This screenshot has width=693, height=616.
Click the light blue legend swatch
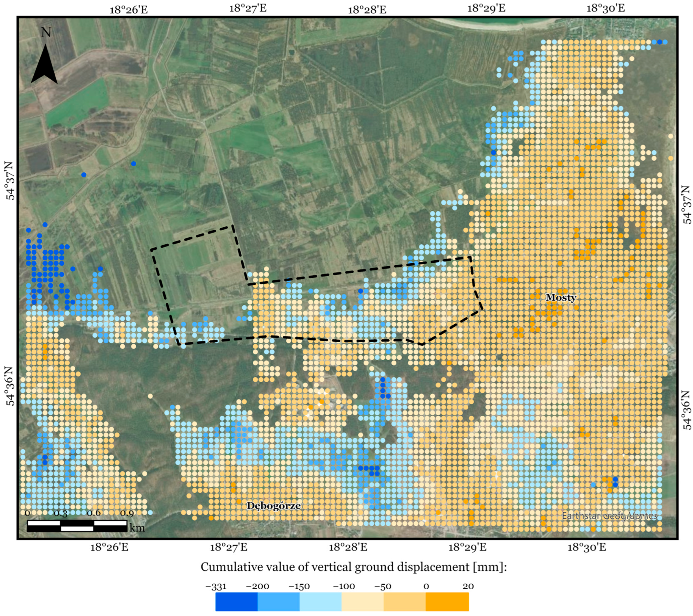pyautogui.click(x=321, y=601)
